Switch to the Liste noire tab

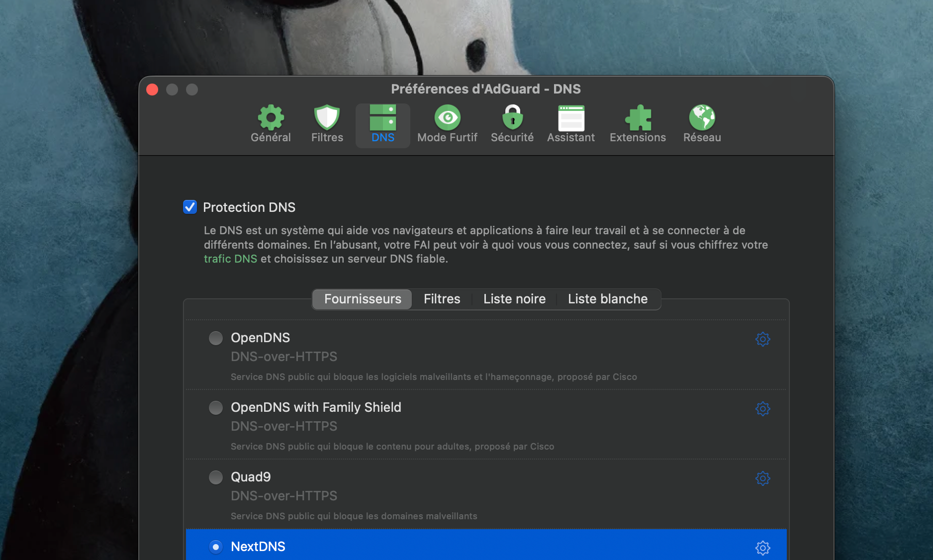514,299
